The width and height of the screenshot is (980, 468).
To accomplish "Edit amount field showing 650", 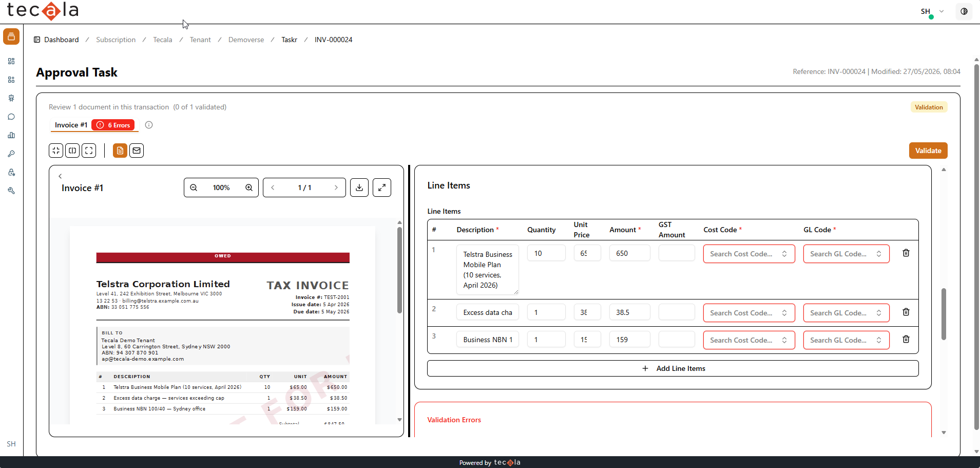I will point(629,253).
